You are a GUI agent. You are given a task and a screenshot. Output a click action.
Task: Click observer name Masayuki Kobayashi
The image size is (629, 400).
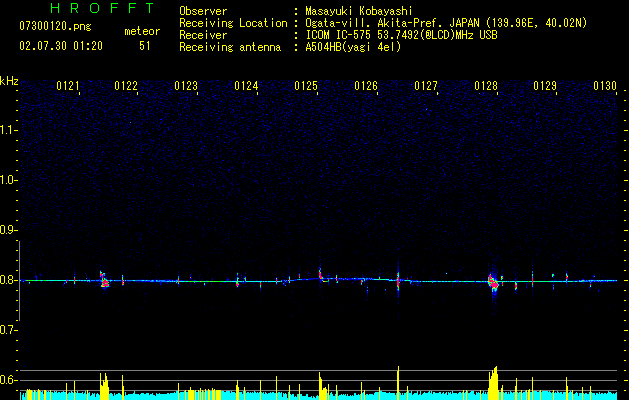click(x=359, y=11)
